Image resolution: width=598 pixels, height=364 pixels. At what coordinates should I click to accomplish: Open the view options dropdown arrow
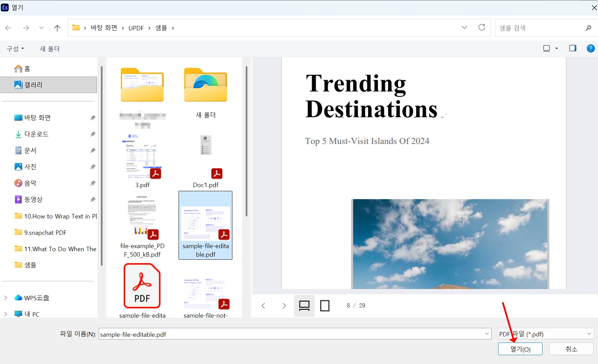click(x=556, y=48)
